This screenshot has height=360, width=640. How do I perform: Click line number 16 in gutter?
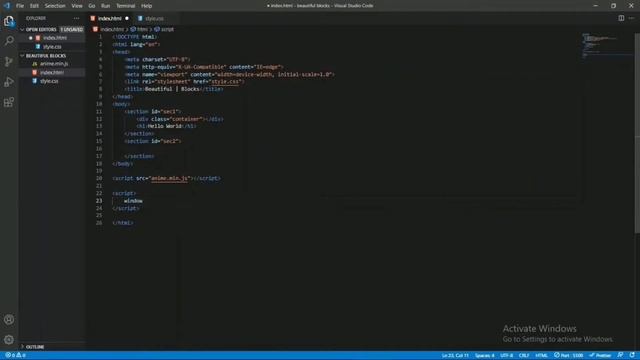coord(99,149)
